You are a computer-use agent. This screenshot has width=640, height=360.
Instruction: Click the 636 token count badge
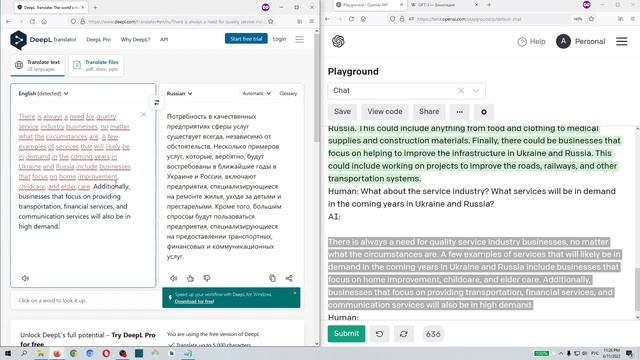(x=433, y=334)
